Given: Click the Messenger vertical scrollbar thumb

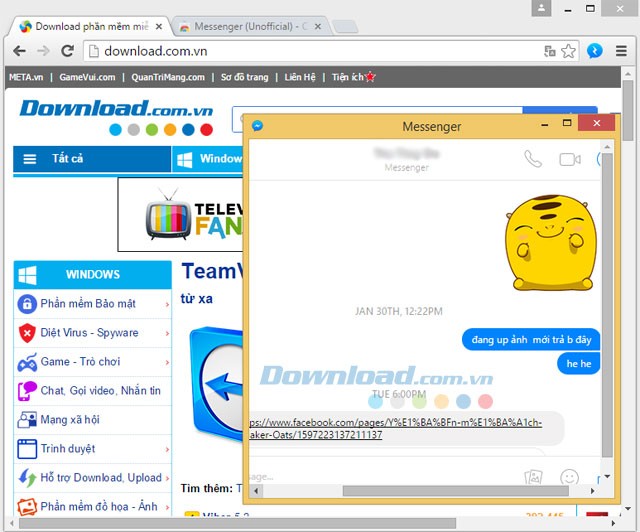Looking at the screenshot, I should coord(607,305).
